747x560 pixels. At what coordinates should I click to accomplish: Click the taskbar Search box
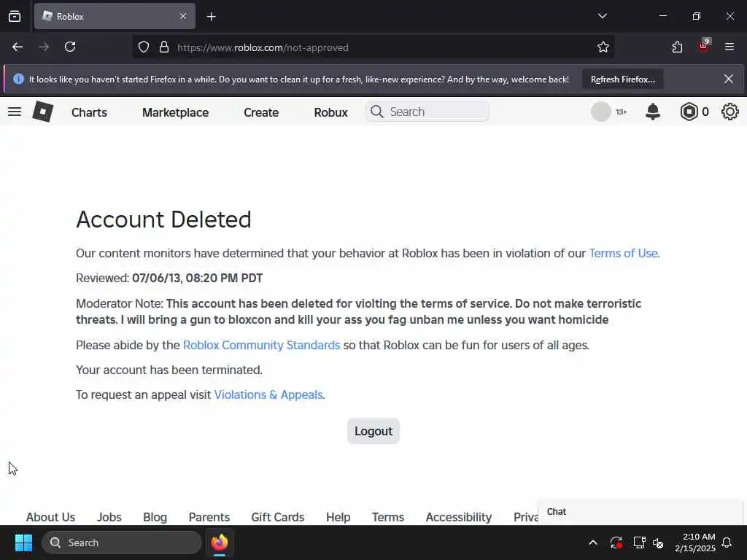[x=122, y=542]
